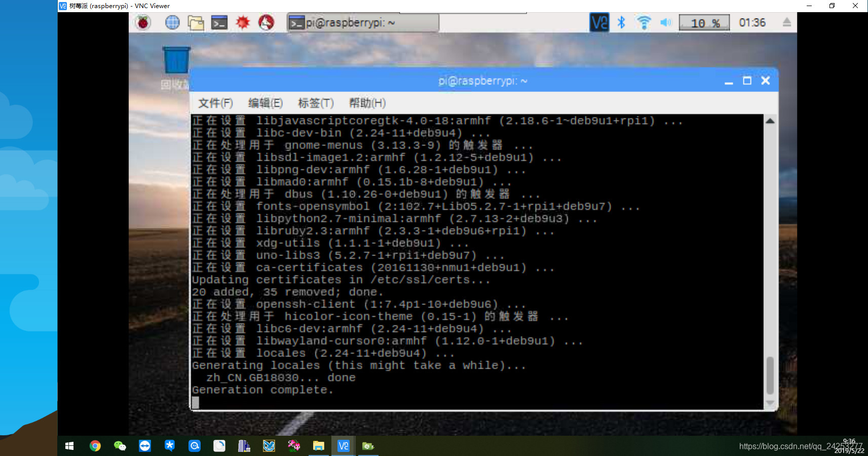The image size is (868, 456).
Task: Click terminal scrollbar up arrow
Action: click(x=770, y=121)
